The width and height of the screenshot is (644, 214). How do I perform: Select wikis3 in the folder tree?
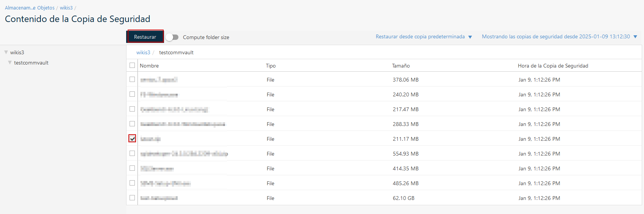click(x=17, y=52)
